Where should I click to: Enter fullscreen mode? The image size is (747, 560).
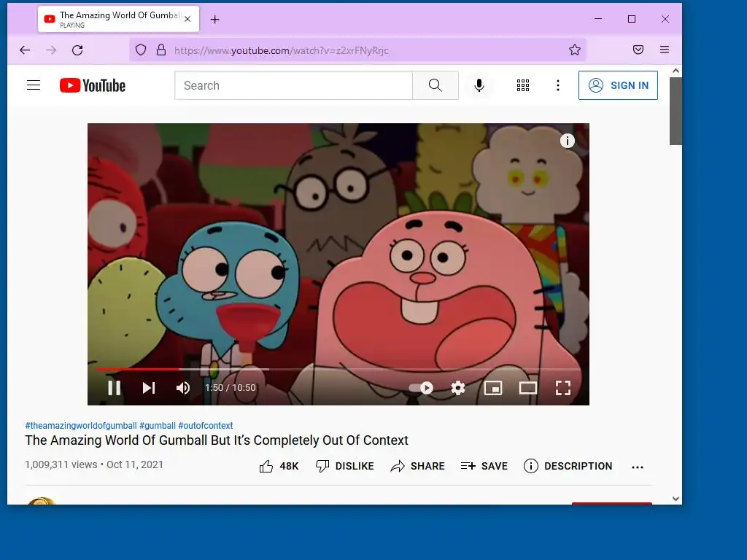click(x=563, y=388)
